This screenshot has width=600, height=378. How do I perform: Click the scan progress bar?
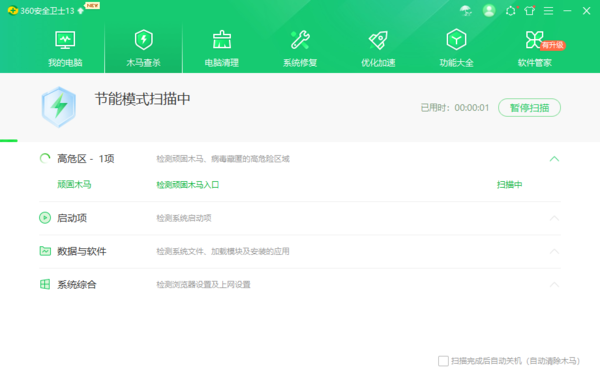coord(300,141)
